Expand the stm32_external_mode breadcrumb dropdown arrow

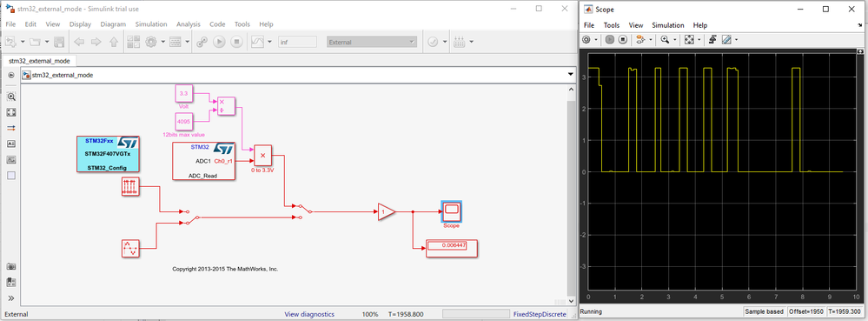click(x=571, y=75)
